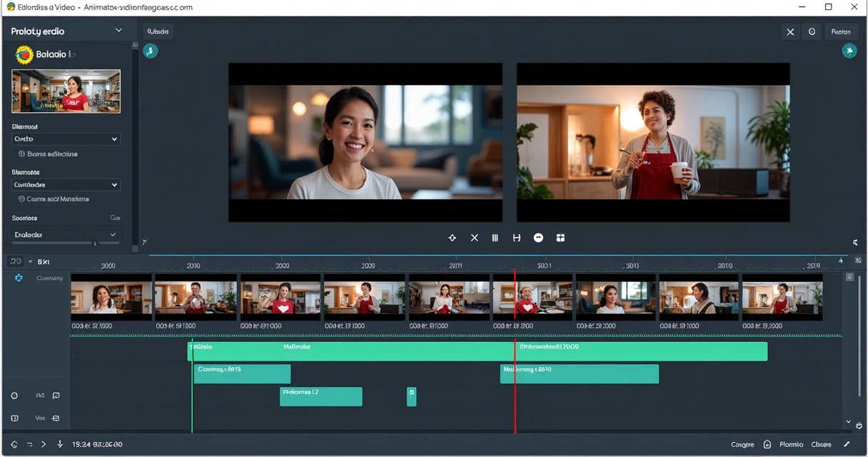
Task: Open the Exalocier dropdown
Action: pos(66,234)
